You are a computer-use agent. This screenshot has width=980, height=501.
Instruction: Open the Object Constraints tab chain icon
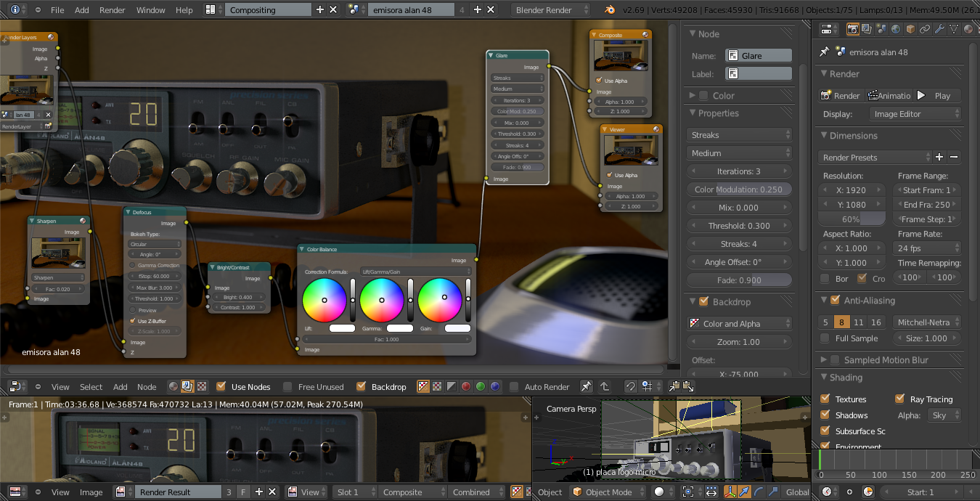[925, 29]
